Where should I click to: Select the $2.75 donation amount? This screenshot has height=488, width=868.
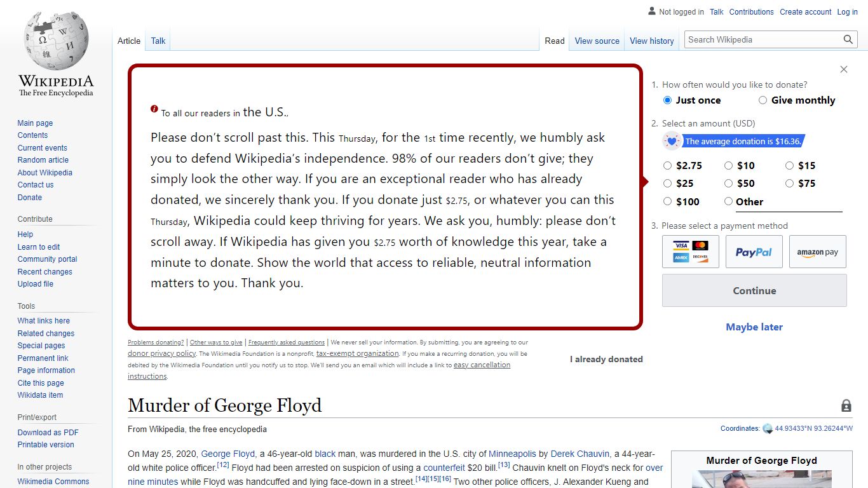(x=667, y=166)
